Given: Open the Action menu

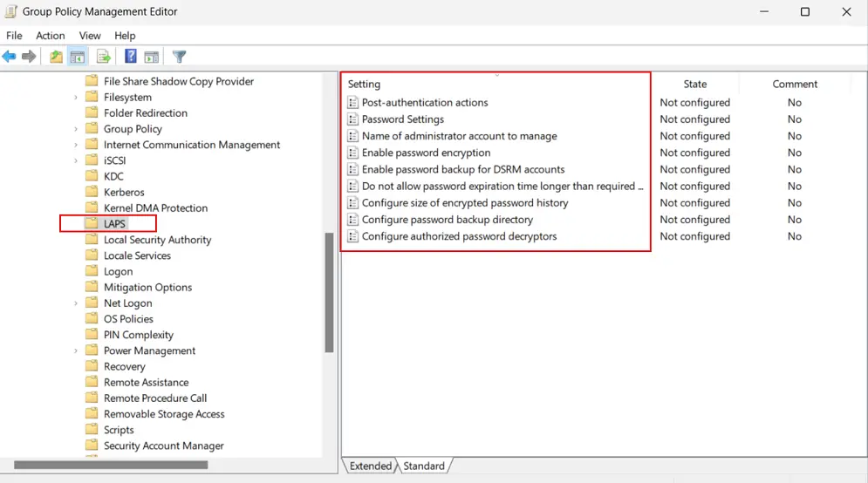Looking at the screenshot, I should click(50, 36).
